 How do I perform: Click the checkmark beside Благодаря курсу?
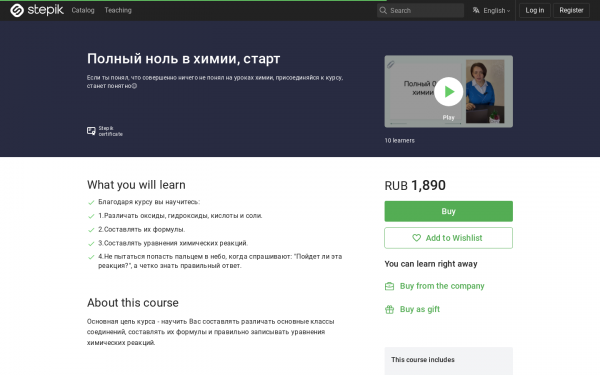91,202
